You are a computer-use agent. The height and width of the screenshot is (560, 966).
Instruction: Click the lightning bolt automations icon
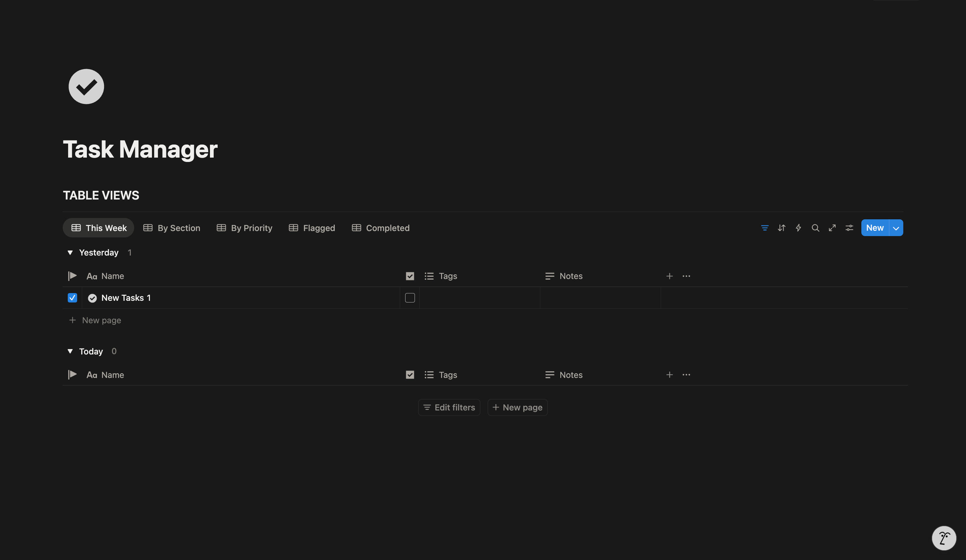point(798,228)
